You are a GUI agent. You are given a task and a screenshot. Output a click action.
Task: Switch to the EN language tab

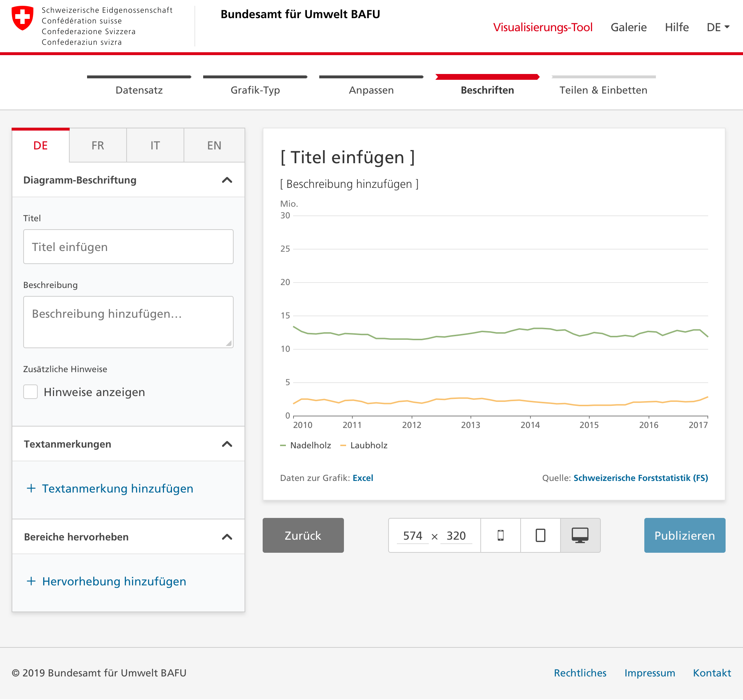[x=214, y=145]
